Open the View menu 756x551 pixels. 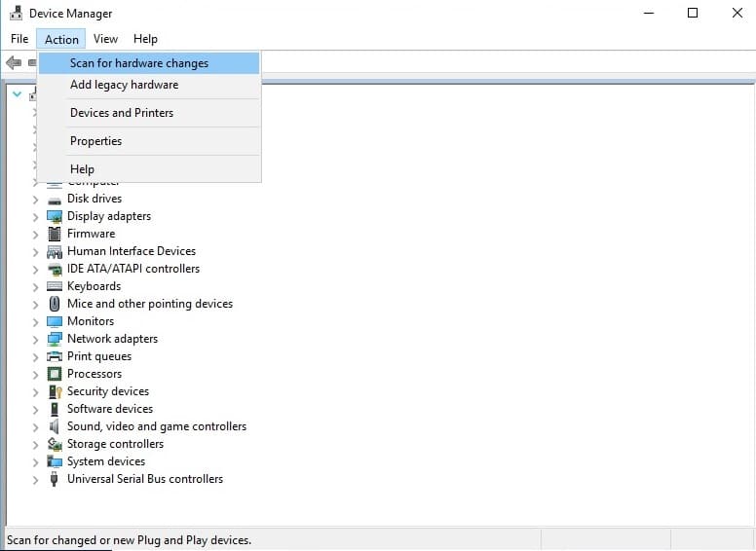105,39
